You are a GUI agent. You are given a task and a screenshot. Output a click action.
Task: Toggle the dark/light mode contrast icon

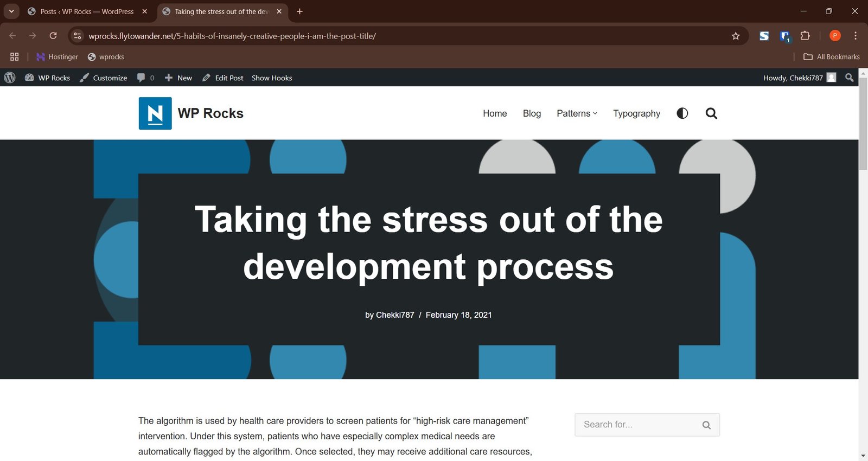(x=682, y=113)
